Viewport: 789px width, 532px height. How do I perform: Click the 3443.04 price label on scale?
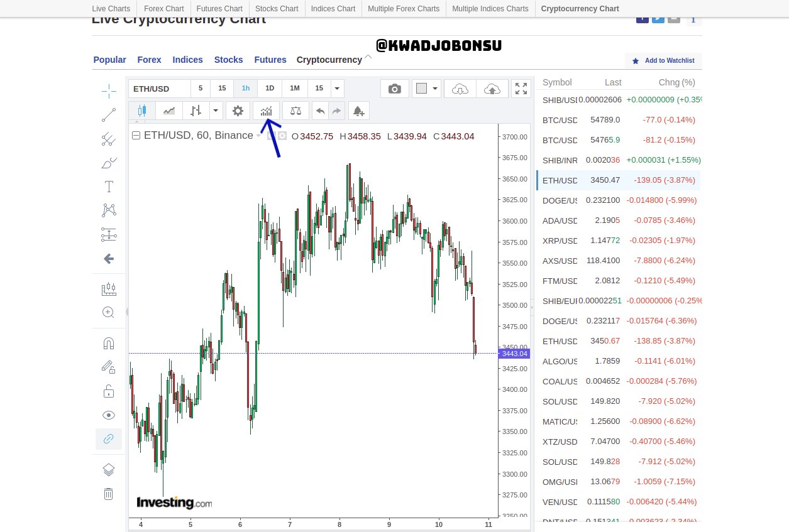[x=514, y=354]
